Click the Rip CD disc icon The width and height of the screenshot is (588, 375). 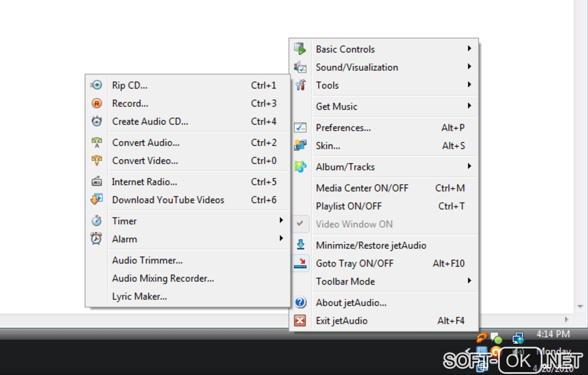click(96, 85)
